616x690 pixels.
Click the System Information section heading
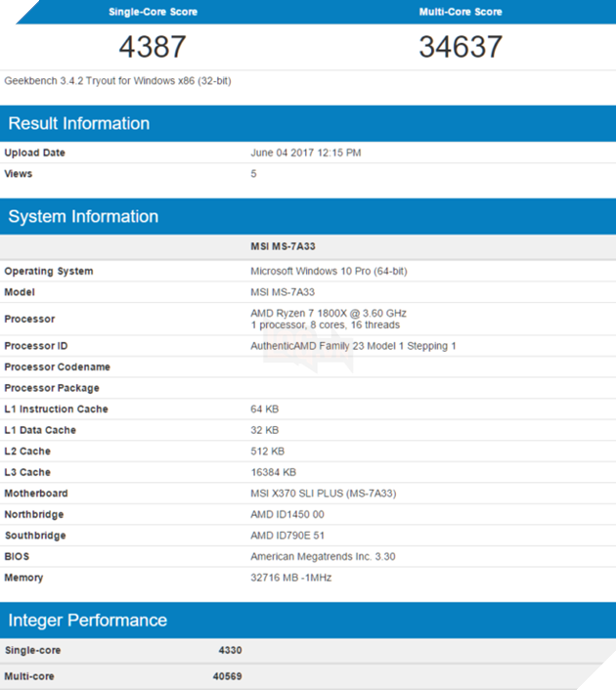83,217
